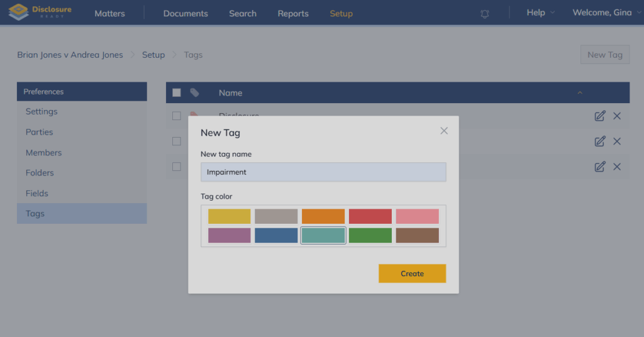The width and height of the screenshot is (644, 337).
Task: Click the Name column sort arrow
Action: 580,93
